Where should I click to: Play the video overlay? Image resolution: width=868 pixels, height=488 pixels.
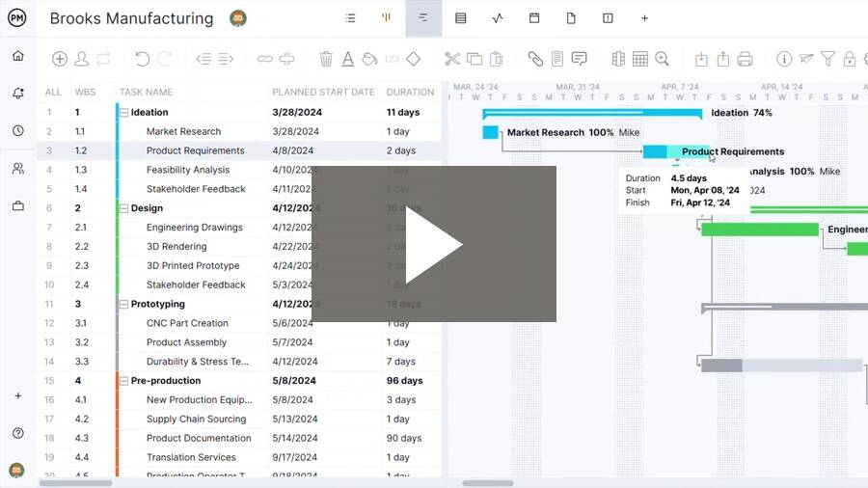434,244
